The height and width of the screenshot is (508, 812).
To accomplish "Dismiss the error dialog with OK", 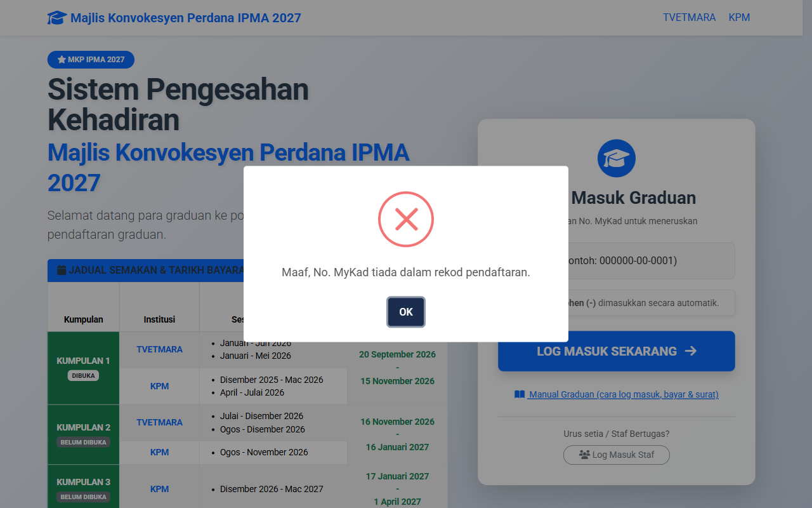I will coord(406,312).
